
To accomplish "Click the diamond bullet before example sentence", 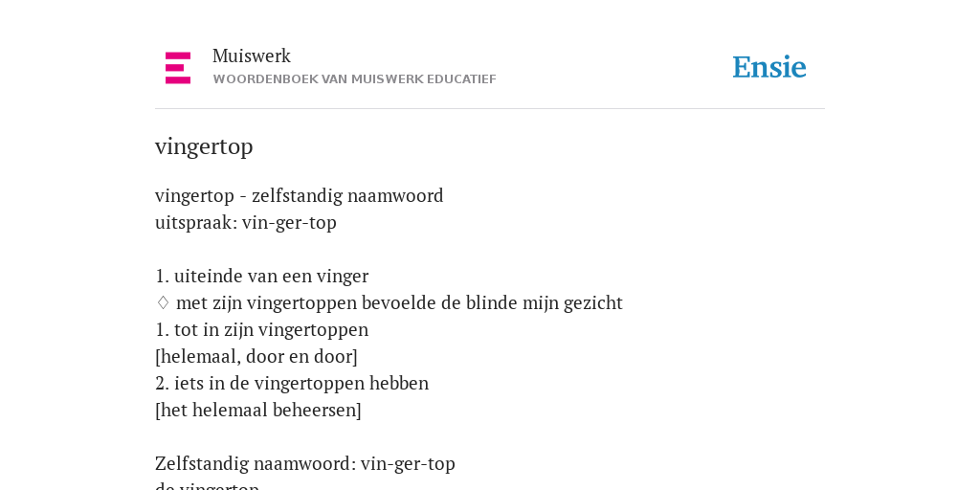I will pos(163,302).
